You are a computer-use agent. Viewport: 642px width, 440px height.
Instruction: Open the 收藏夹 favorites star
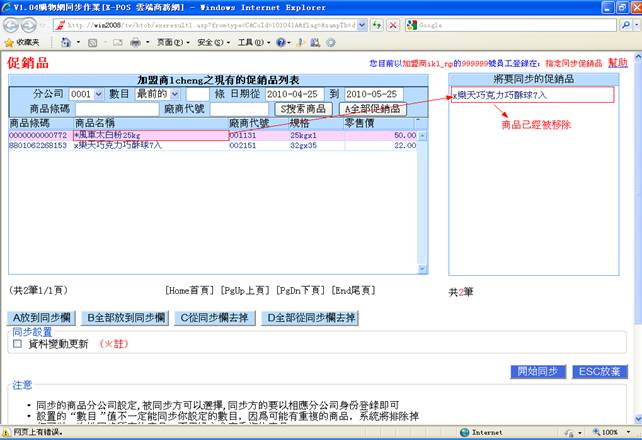tap(22, 43)
